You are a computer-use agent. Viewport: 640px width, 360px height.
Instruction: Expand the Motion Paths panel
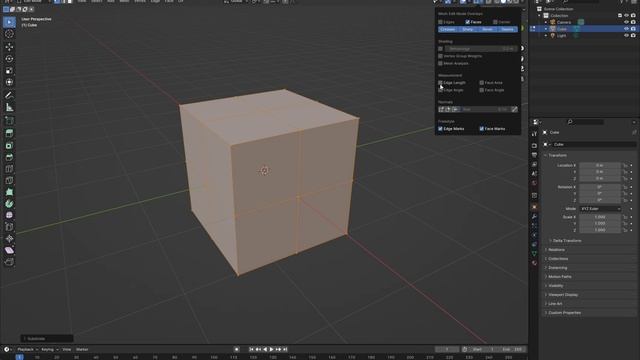[560, 277]
